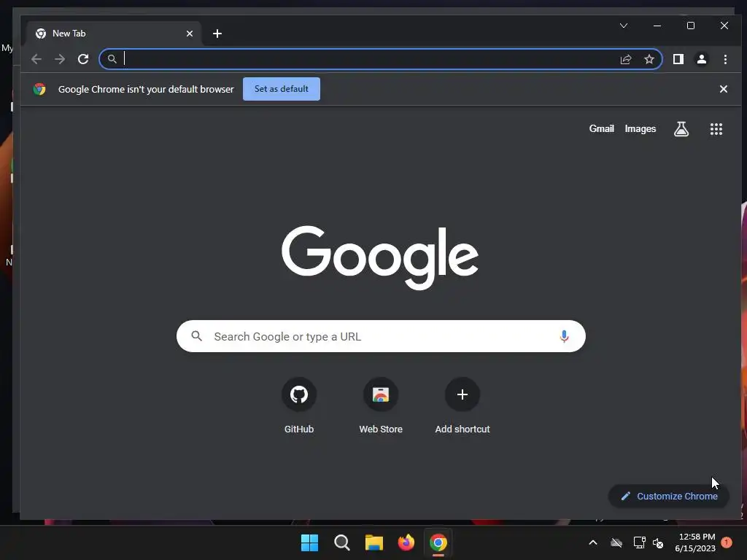
Task: Bookmark this tab with the star icon
Action: [649, 59]
